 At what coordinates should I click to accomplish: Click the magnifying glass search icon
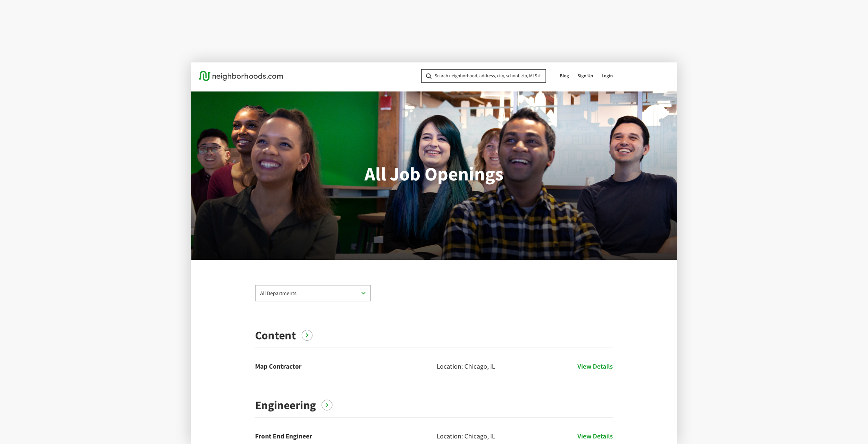click(429, 76)
